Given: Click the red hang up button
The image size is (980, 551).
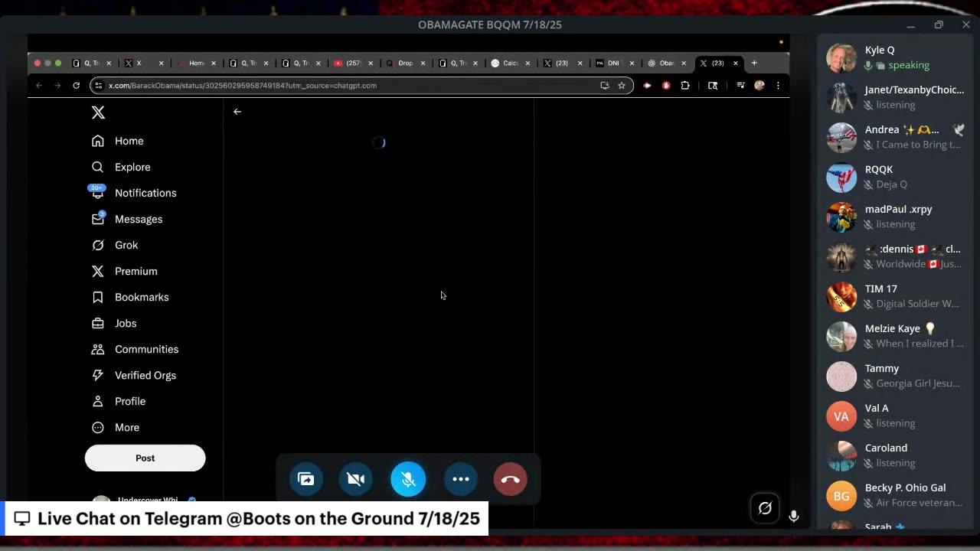Looking at the screenshot, I should coord(511,479).
